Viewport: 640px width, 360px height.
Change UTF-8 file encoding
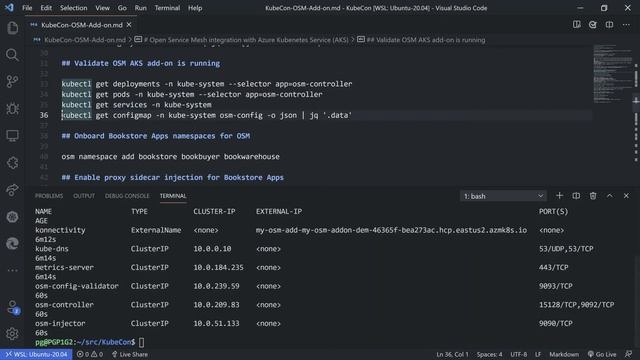518,354
